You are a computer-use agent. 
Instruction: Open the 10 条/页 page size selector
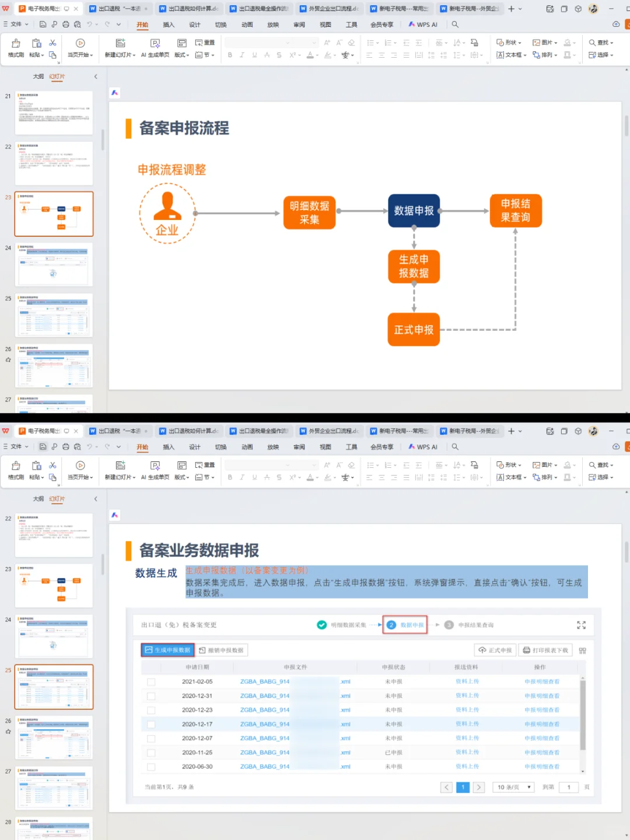click(x=513, y=787)
